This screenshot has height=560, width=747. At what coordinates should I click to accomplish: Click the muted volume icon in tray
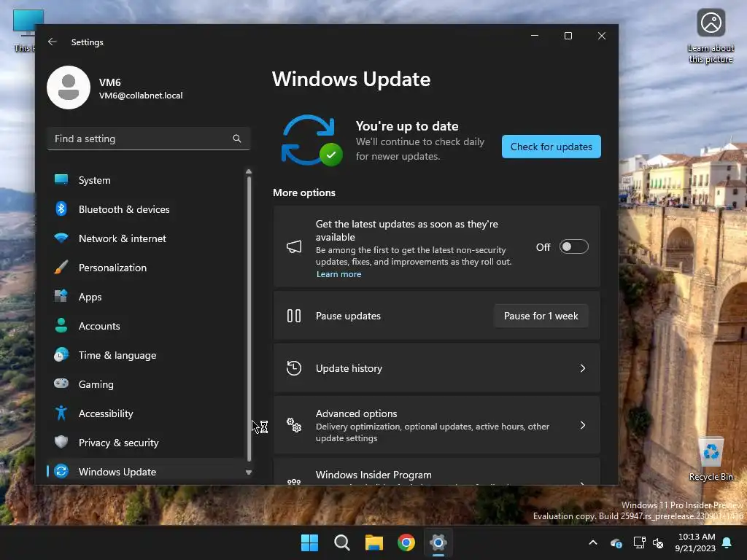point(658,542)
